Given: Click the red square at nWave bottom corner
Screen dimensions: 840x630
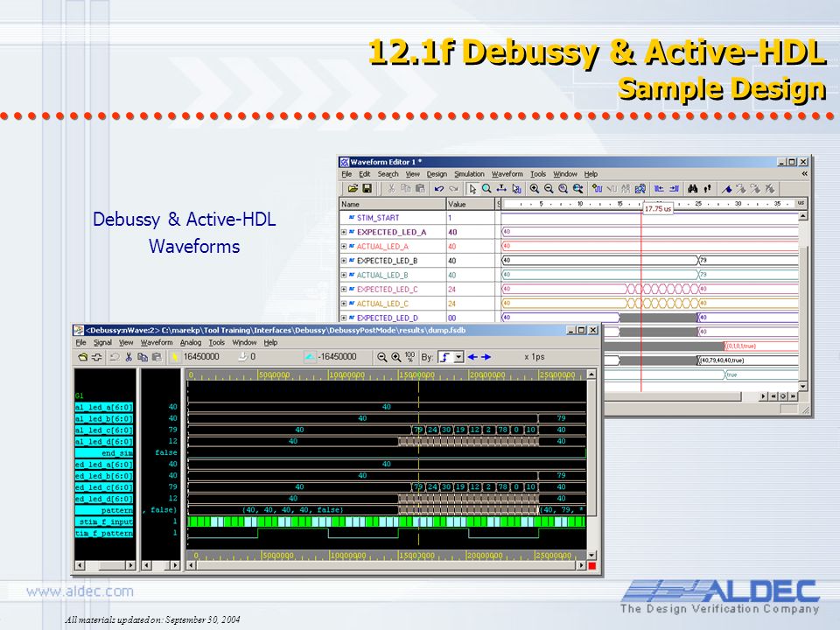Looking at the screenshot, I should tap(592, 566).
